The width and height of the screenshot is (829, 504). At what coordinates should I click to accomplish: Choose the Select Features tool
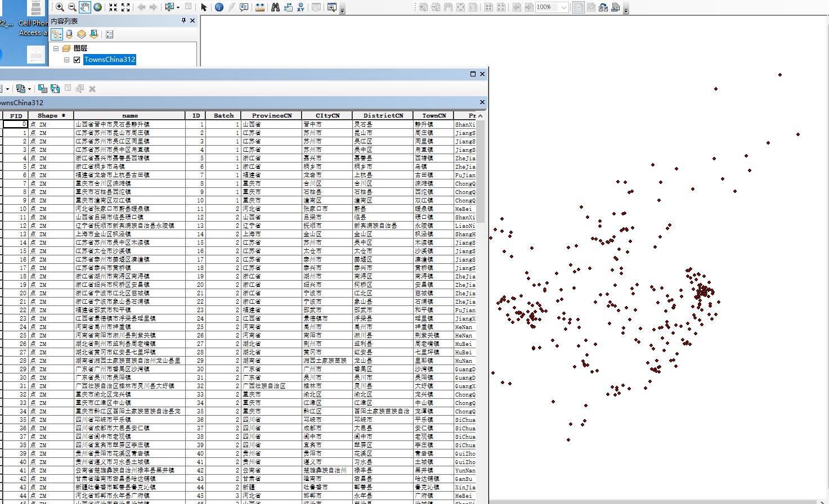[169, 7]
